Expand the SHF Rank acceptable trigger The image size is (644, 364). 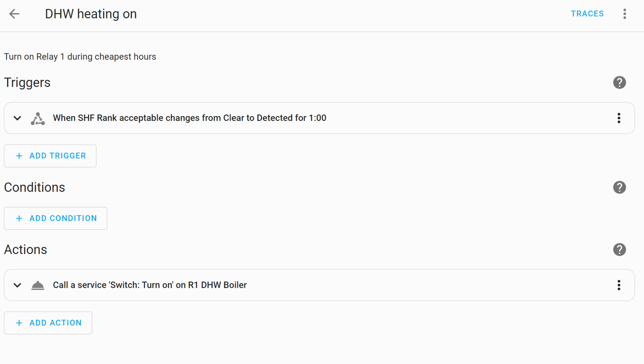pos(17,118)
